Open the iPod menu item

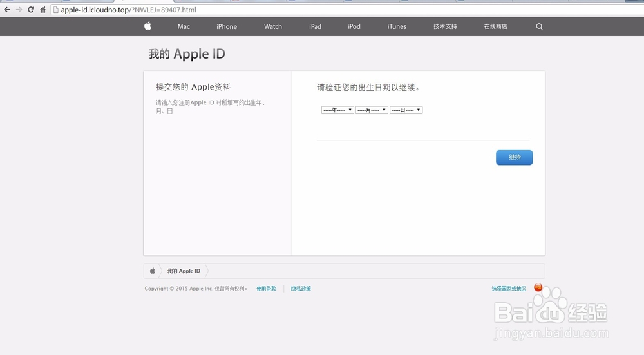354,26
